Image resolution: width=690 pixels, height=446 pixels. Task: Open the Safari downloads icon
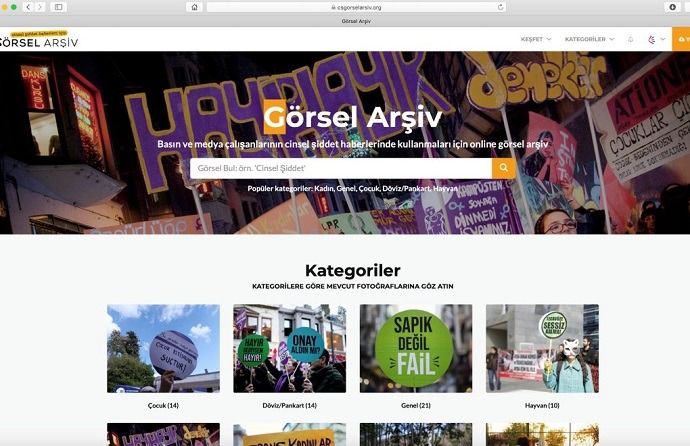tap(672, 7)
